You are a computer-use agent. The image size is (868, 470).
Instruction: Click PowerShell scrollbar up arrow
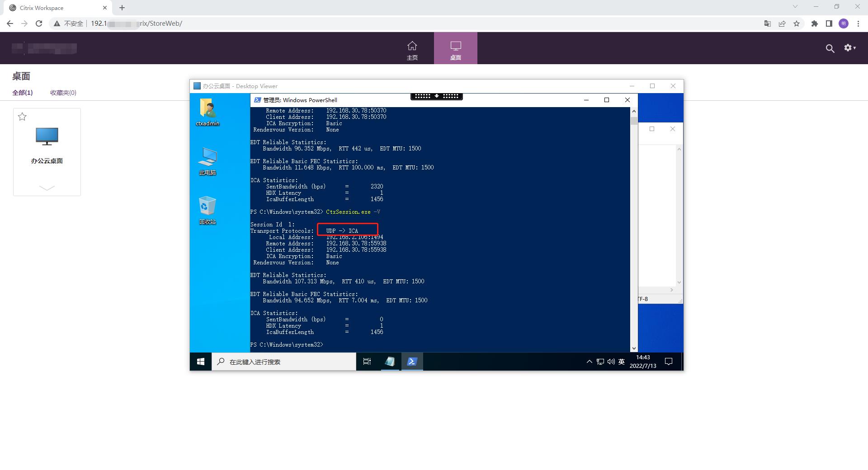(x=634, y=111)
